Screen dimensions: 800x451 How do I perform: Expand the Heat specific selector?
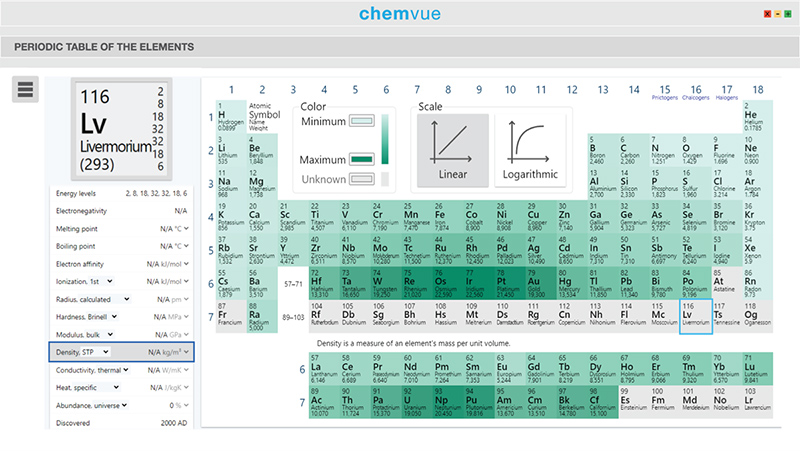(x=116, y=387)
